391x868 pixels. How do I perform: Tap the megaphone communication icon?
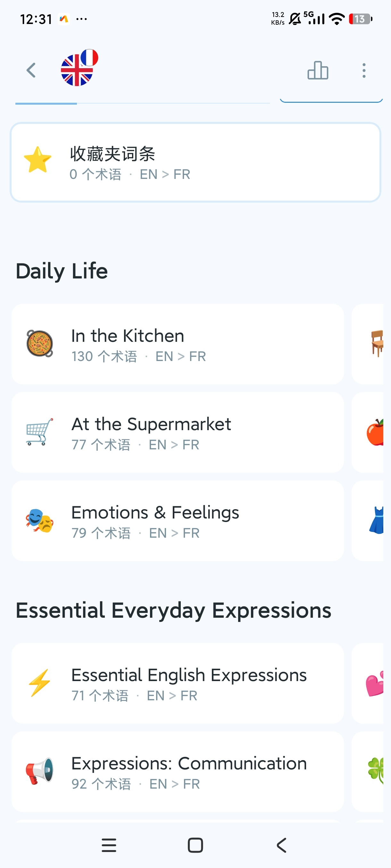tap(40, 771)
